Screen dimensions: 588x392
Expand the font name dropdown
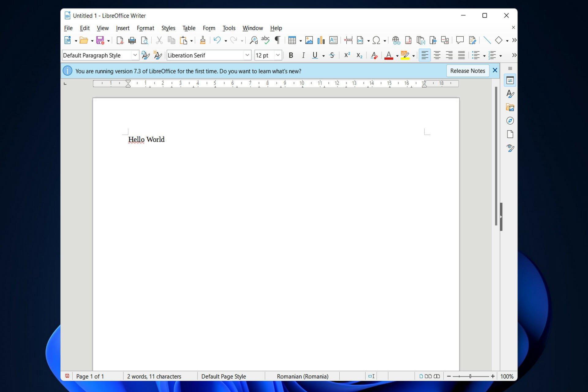click(246, 55)
